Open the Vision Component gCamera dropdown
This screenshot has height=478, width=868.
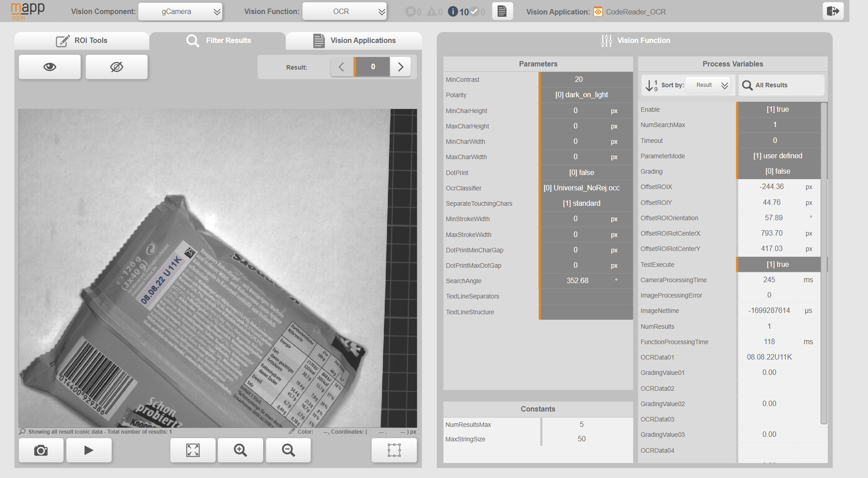pyautogui.click(x=180, y=11)
